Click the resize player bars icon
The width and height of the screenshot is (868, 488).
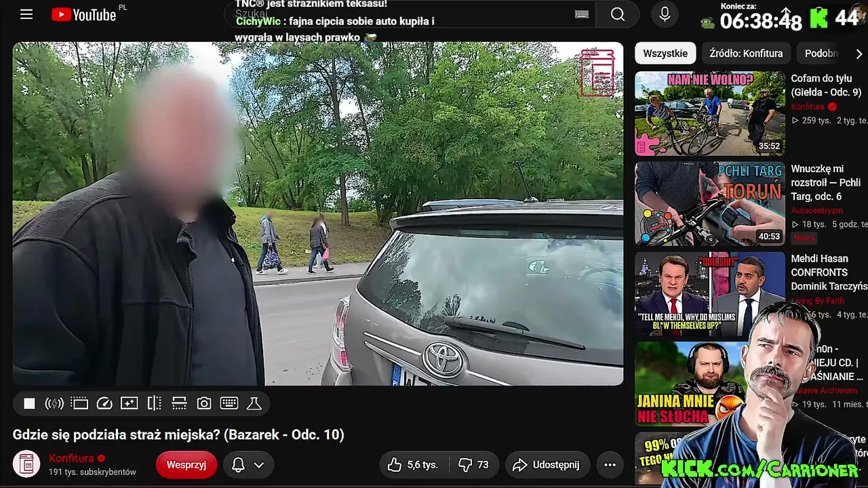179,404
